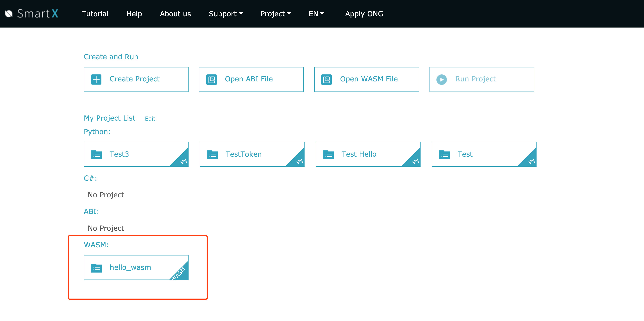The image size is (644, 321).
Task: Click the plus icon on Create Project
Action: [96, 79]
